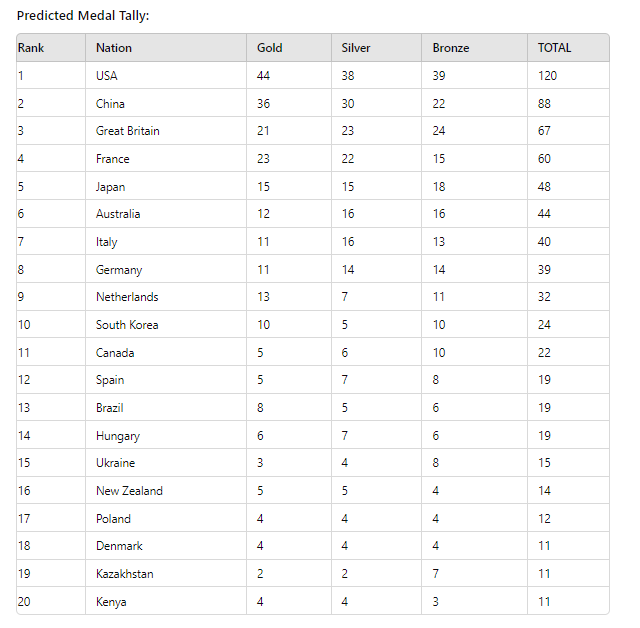
Task: Select the Great Britain cell
Action: point(128,131)
